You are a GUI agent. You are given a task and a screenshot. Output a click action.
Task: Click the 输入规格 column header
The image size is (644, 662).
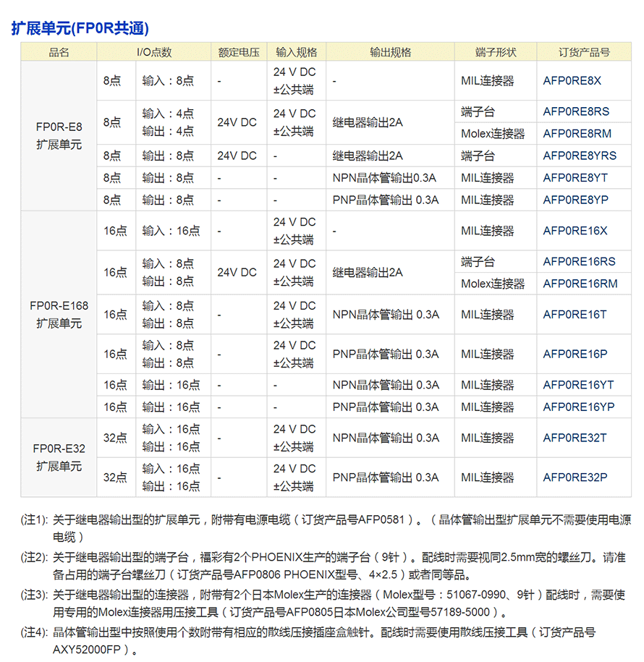click(297, 52)
